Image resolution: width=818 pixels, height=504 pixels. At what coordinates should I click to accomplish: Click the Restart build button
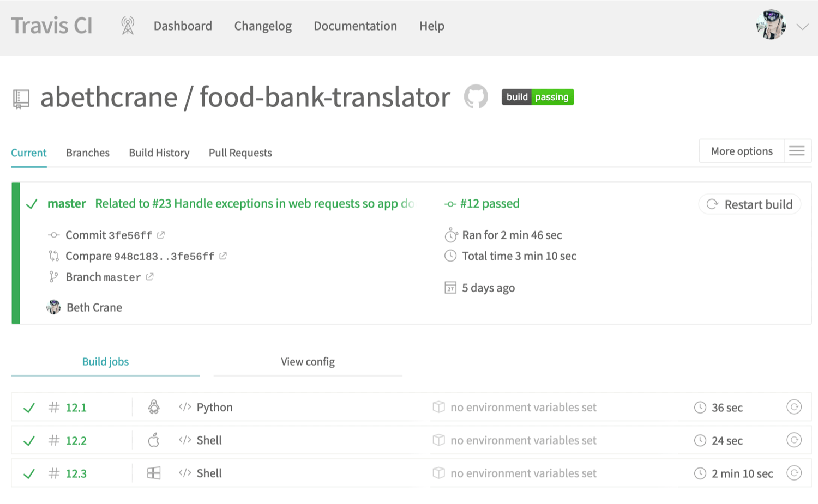click(x=750, y=204)
